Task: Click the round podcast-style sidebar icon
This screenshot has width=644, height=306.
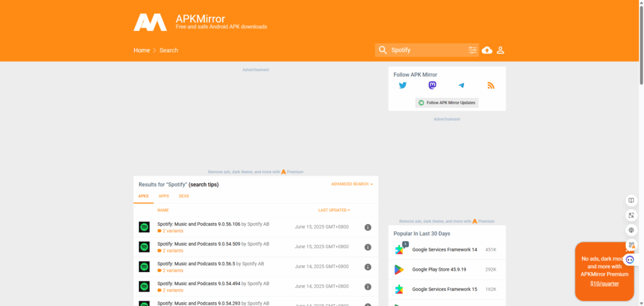Action: (631, 230)
